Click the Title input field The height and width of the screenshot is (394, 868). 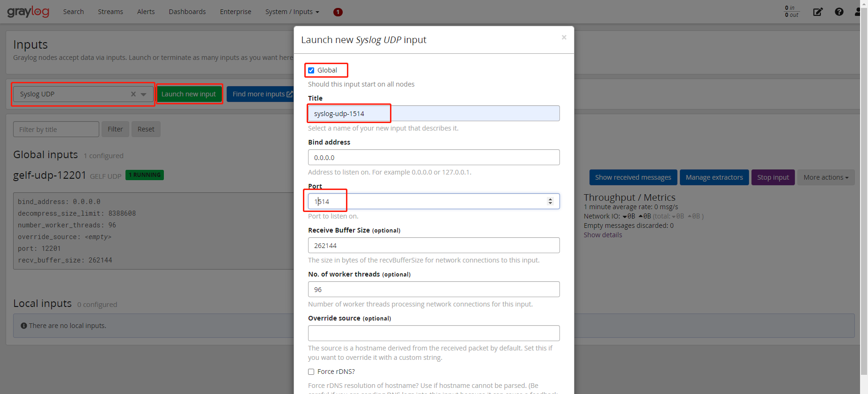(x=434, y=113)
